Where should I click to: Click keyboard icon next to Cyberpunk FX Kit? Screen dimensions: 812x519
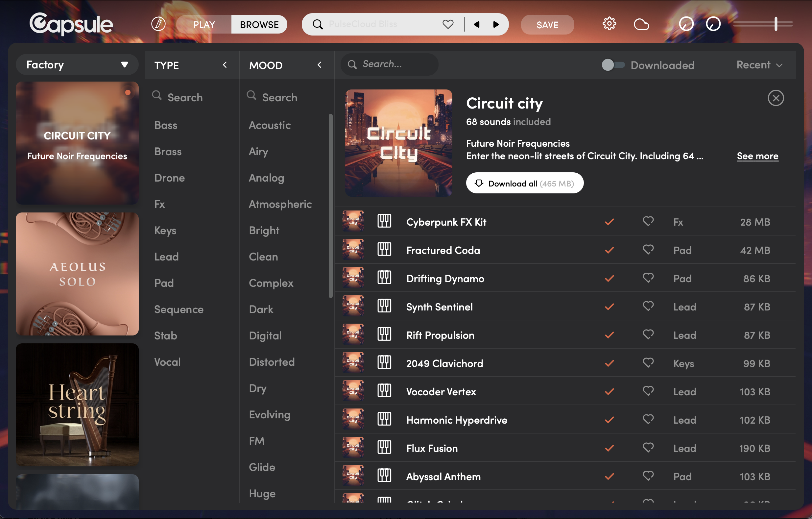pos(384,221)
